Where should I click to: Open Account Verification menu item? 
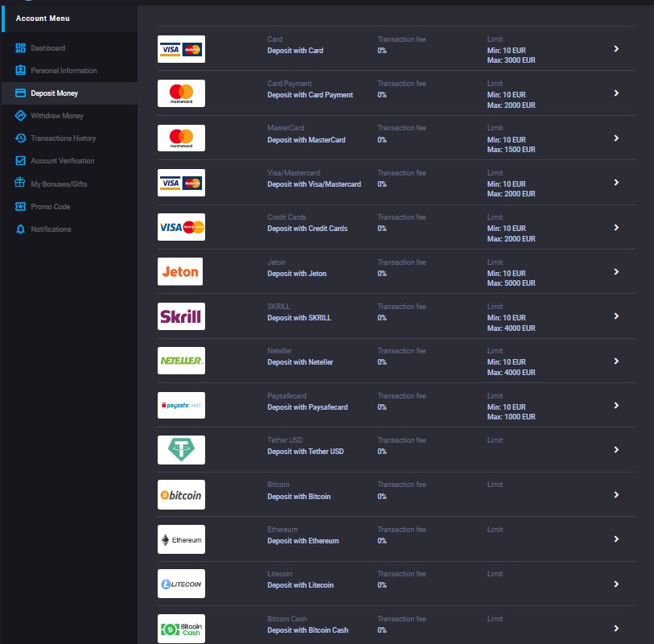[69, 161]
